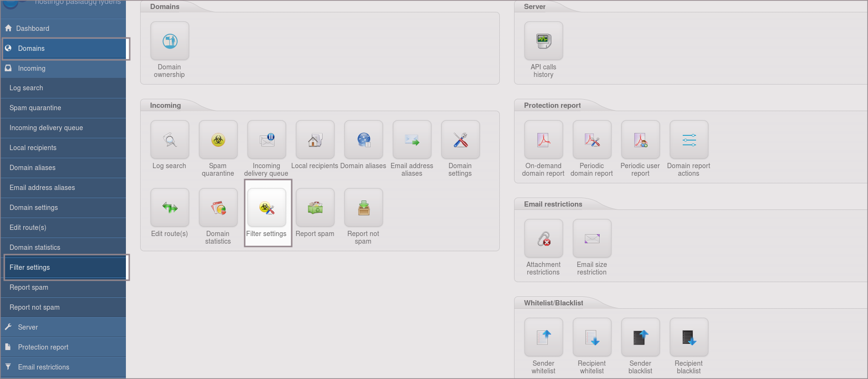Click the Domain statistics chart icon
The width and height of the screenshot is (868, 379).
click(x=218, y=208)
